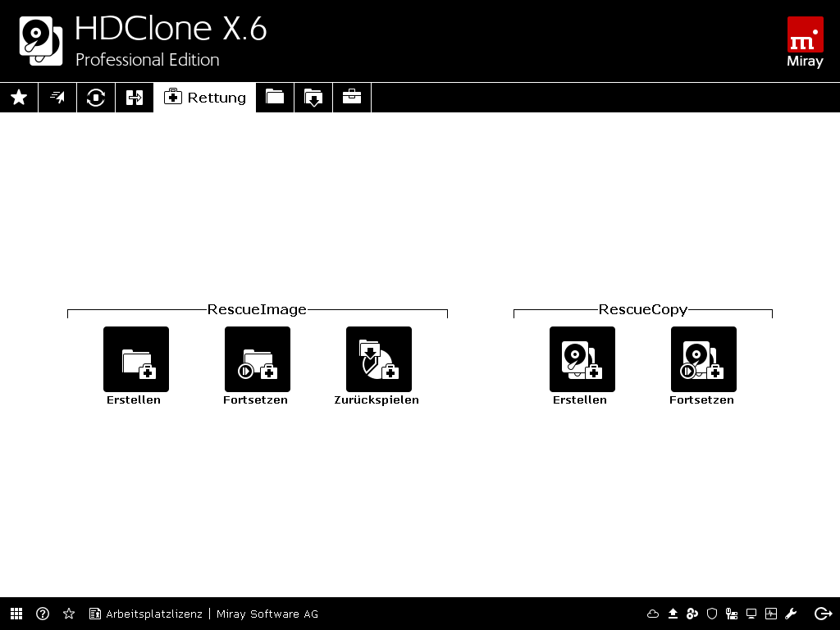Open the apps grid menu in status bar

(16, 614)
